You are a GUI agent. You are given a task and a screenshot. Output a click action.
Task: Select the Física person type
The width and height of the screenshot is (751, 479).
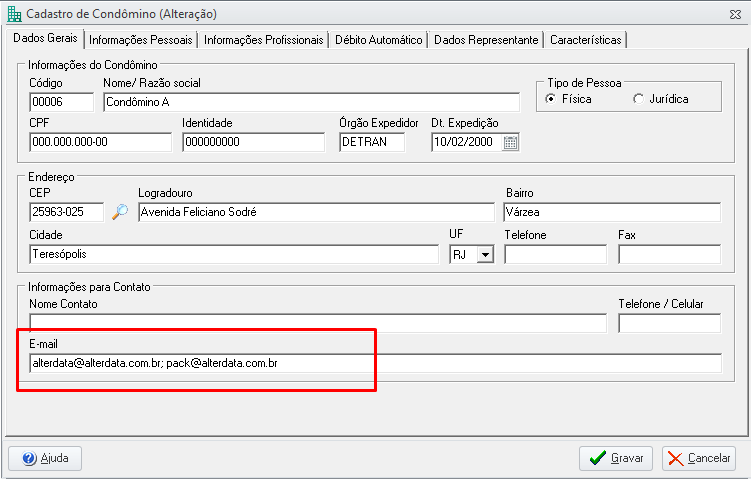(551, 99)
